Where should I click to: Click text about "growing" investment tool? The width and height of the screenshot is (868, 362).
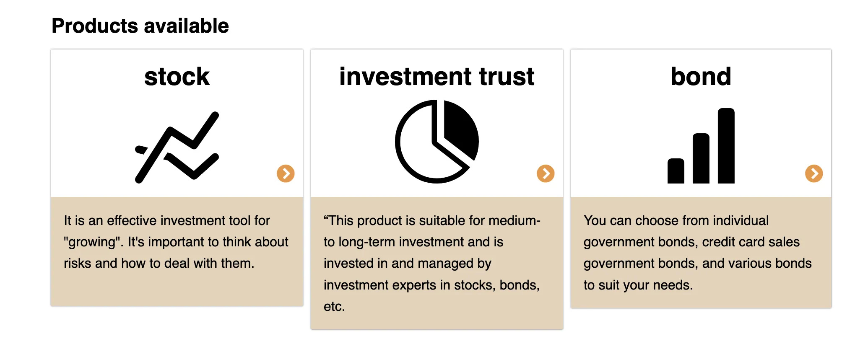[x=176, y=231]
